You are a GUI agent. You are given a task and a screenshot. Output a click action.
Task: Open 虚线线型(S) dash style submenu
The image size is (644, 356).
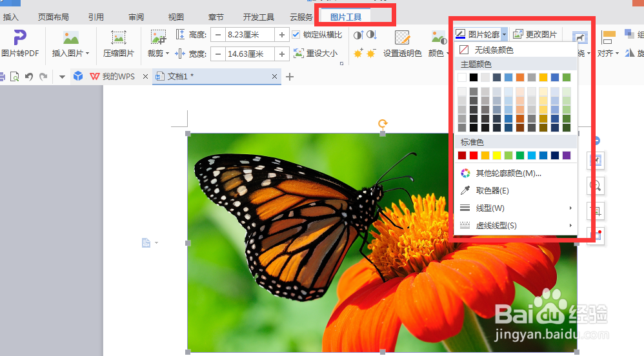[516, 225]
